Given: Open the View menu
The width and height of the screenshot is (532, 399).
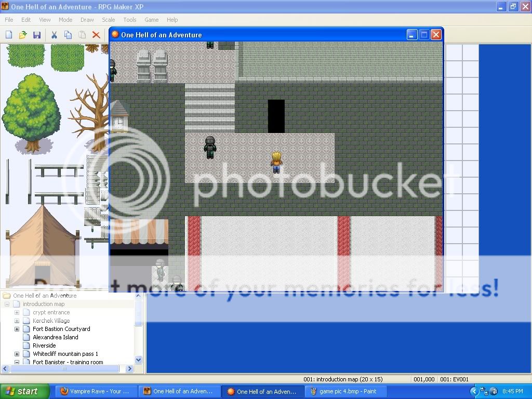Looking at the screenshot, I should click(45, 20).
